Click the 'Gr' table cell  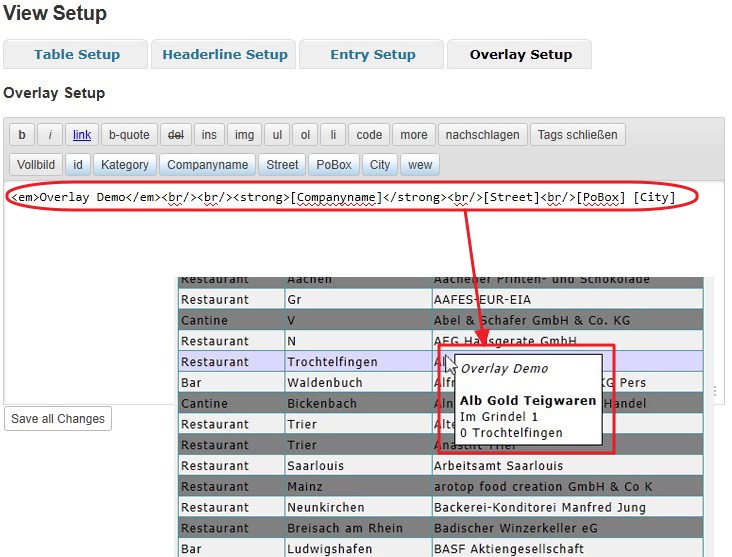pyautogui.click(x=358, y=299)
